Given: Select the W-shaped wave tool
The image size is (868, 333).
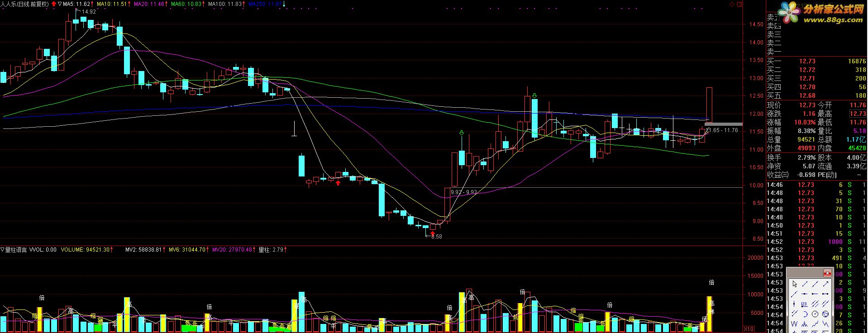Looking at the screenshot, I should [x=795, y=324].
